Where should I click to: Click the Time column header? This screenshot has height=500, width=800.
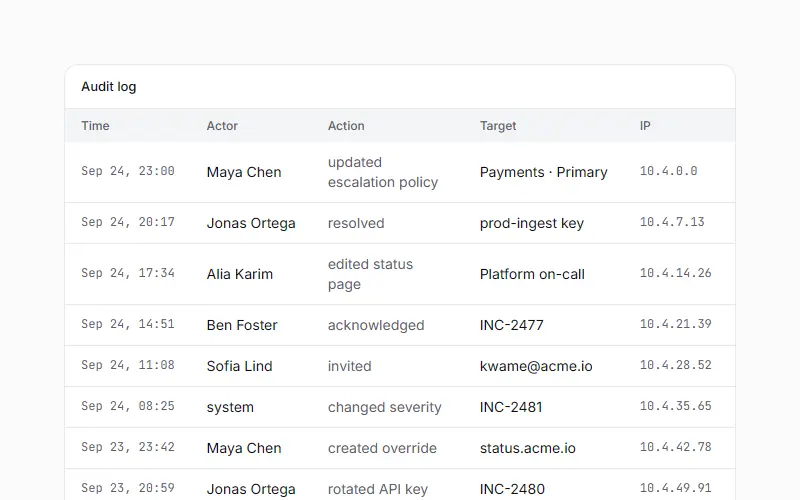pos(95,126)
